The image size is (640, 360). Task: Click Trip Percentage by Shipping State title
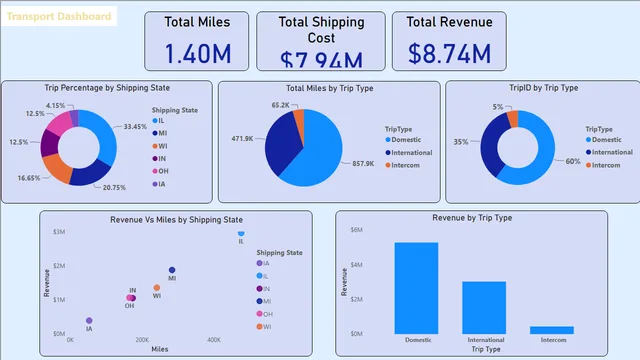tap(107, 88)
